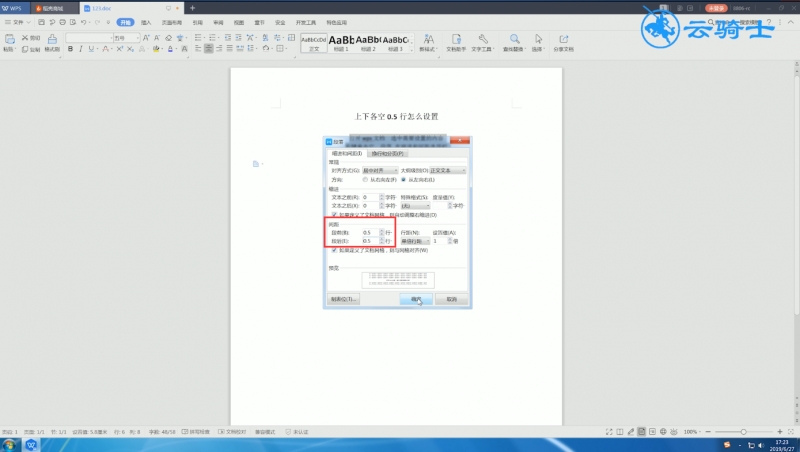Image resolution: width=800 pixels, height=452 pixels.
Task: Toggle Italic formatting
Action: click(81, 49)
